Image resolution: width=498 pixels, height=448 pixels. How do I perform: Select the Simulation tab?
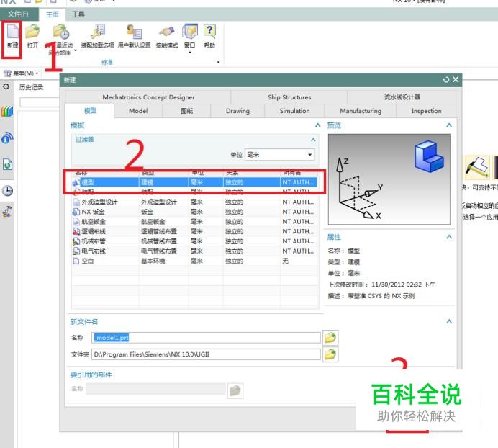tap(294, 111)
